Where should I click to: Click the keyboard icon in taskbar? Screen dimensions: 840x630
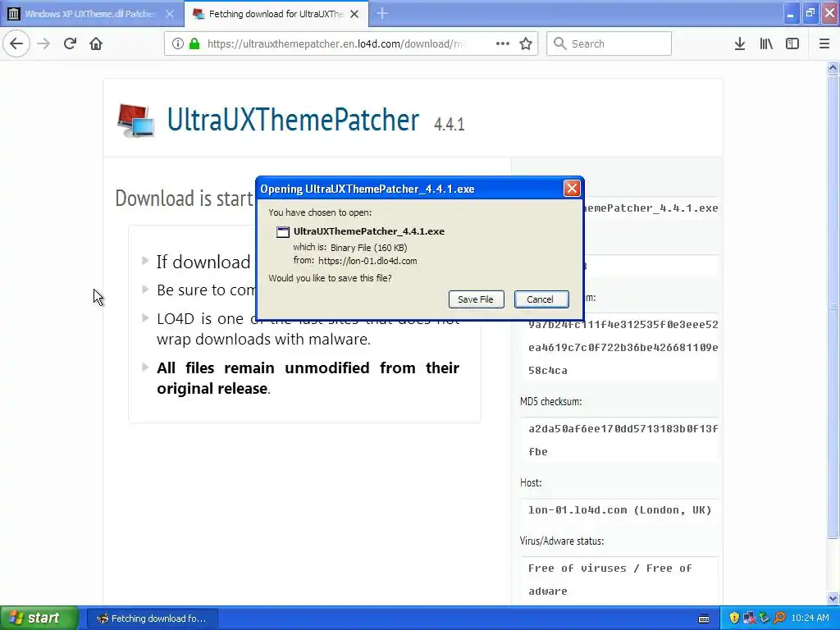(x=704, y=619)
